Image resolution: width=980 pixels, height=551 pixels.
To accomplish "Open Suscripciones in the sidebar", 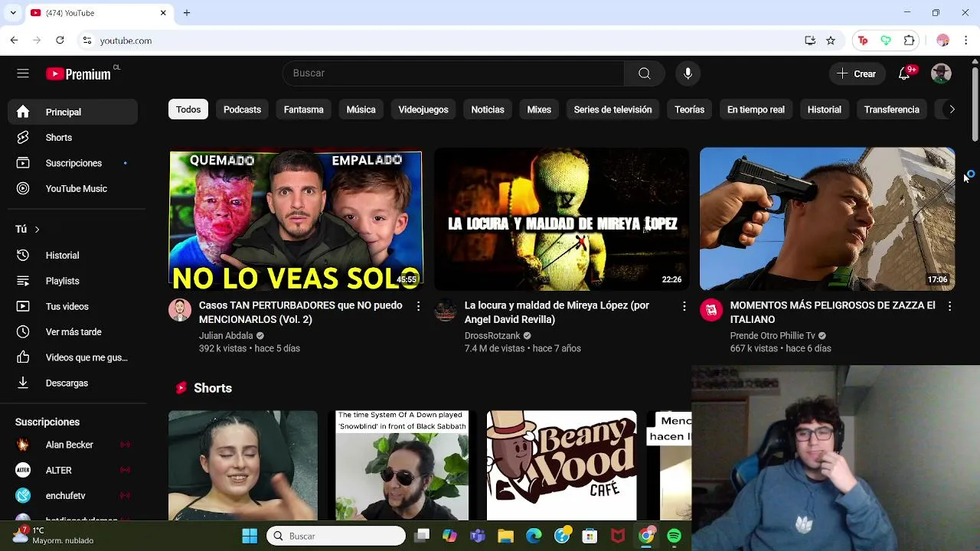I will (x=73, y=163).
